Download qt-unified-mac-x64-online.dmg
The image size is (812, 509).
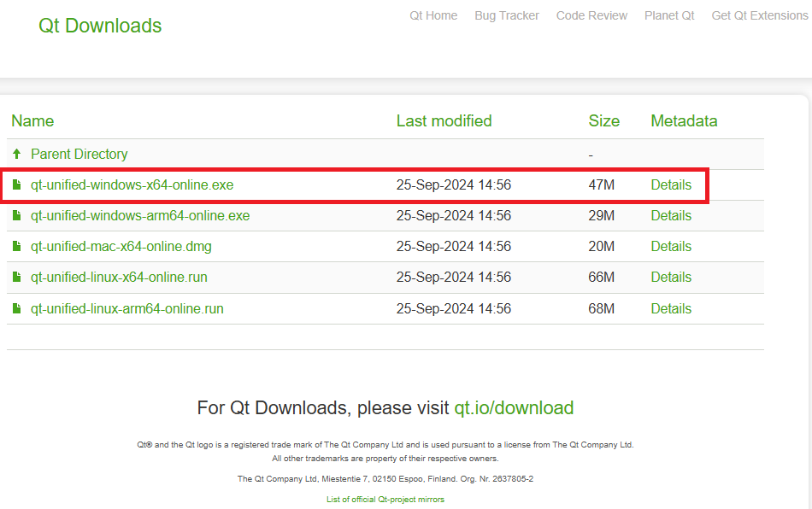point(121,247)
